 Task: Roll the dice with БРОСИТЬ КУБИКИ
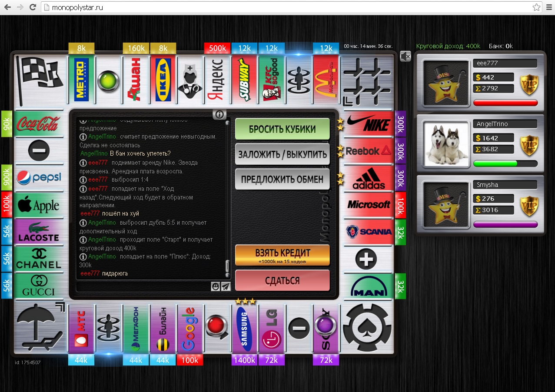pyautogui.click(x=282, y=129)
